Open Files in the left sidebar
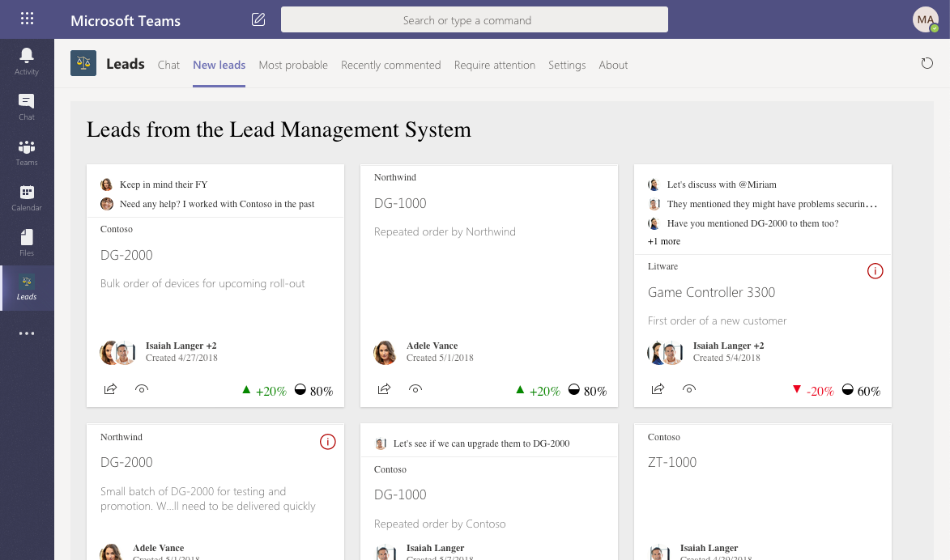 pos(27,244)
